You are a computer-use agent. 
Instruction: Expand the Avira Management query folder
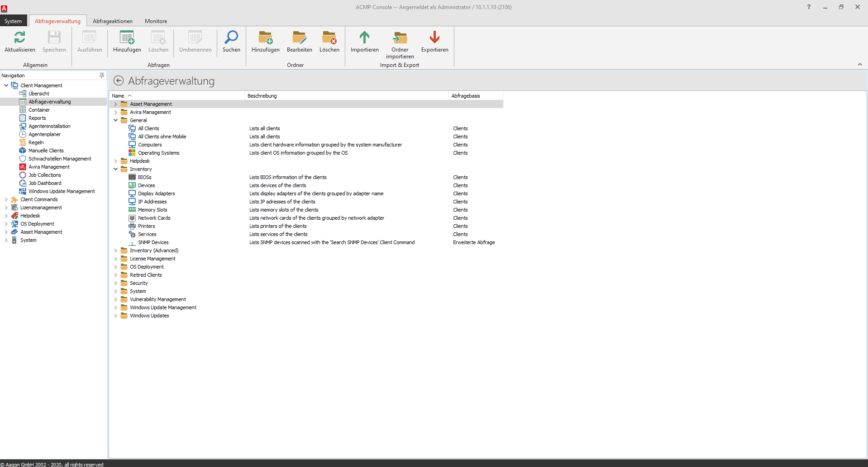[115, 112]
